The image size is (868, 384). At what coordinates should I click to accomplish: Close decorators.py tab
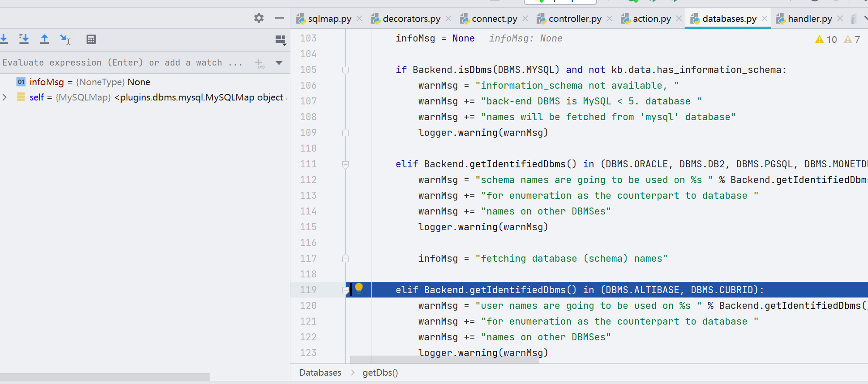pos(448,18)
